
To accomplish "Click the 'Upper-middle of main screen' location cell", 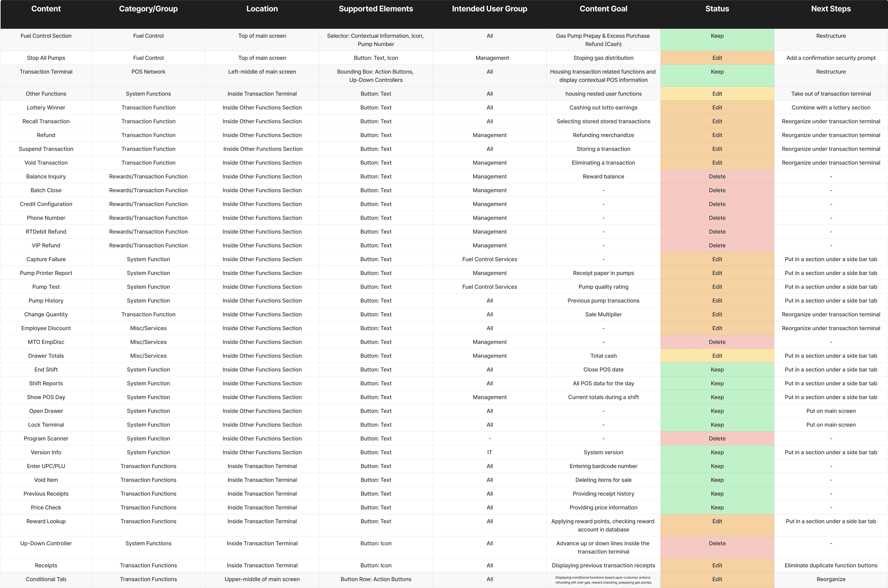I will pyautogui.click(x=262, y=579).
